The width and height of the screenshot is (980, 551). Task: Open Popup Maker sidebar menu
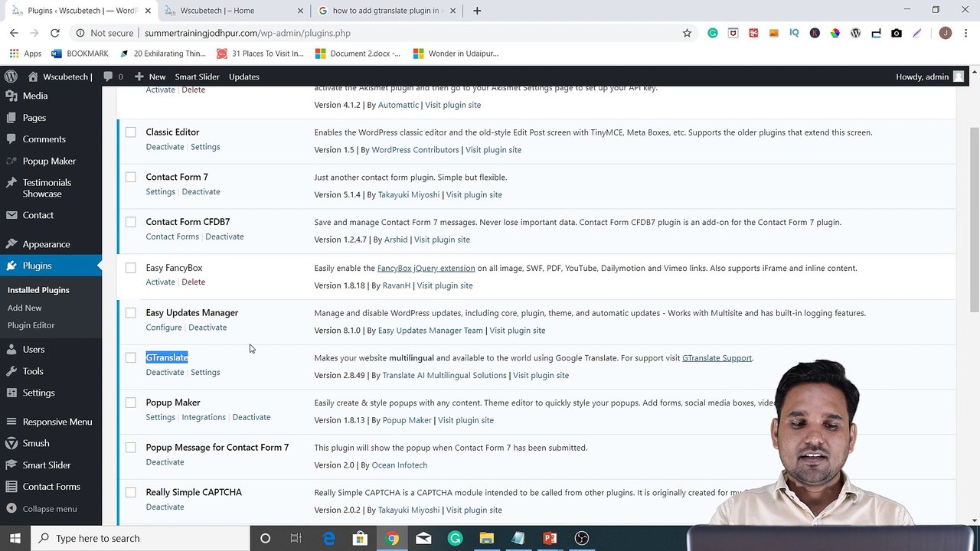pyautogui.click(x=51, y=161)
